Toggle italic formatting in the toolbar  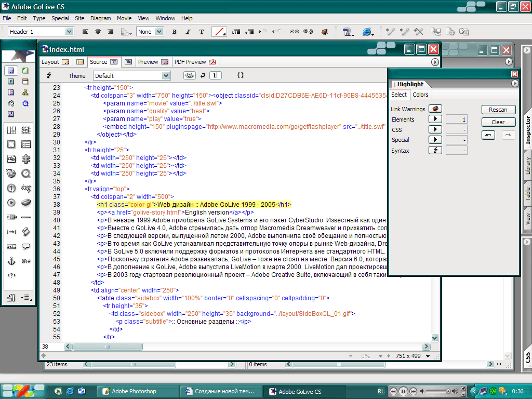pyautogui.click(x=188, y=32)
